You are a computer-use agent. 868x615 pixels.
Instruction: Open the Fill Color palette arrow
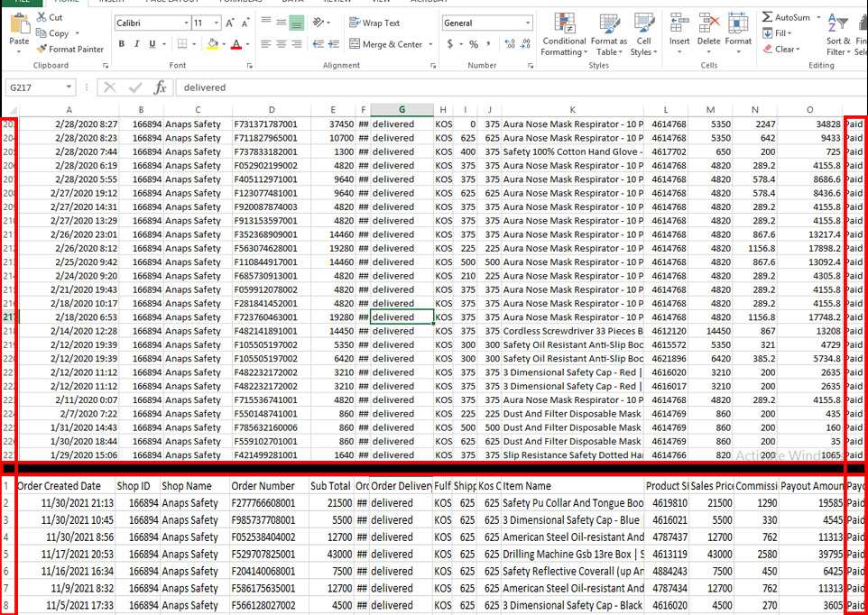pos(224,44)
